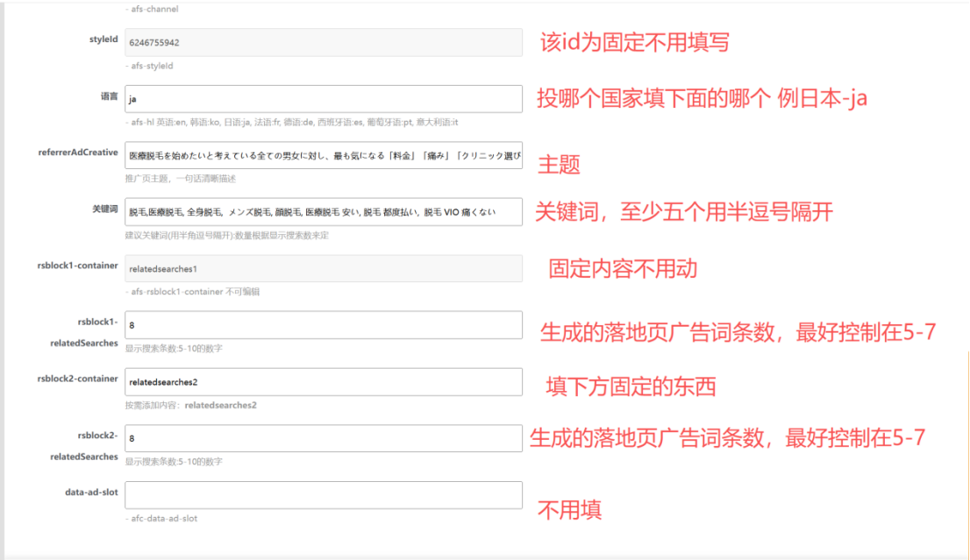Click into the referrerAdCreative text field
Screen dimensions: 970x560
click(x=323, y=155)
